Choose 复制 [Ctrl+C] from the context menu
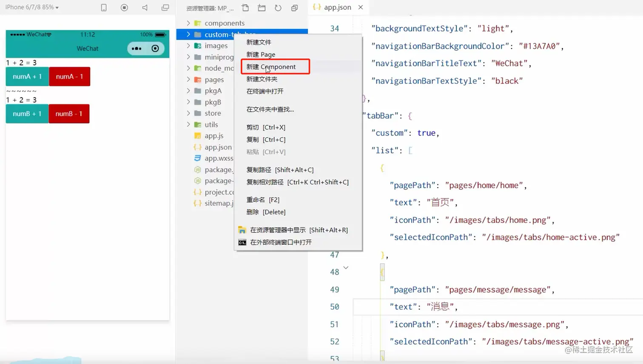Image resolution: width=643 pixels, height=364 pixels. 298,139
